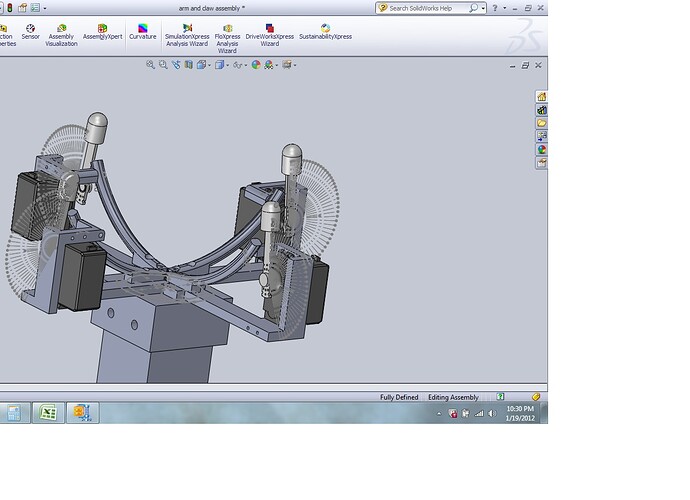Screen dimensions: 690x500
Task: Expand Options dropdown arrow in title bar
Action: (x=45, y=8)
